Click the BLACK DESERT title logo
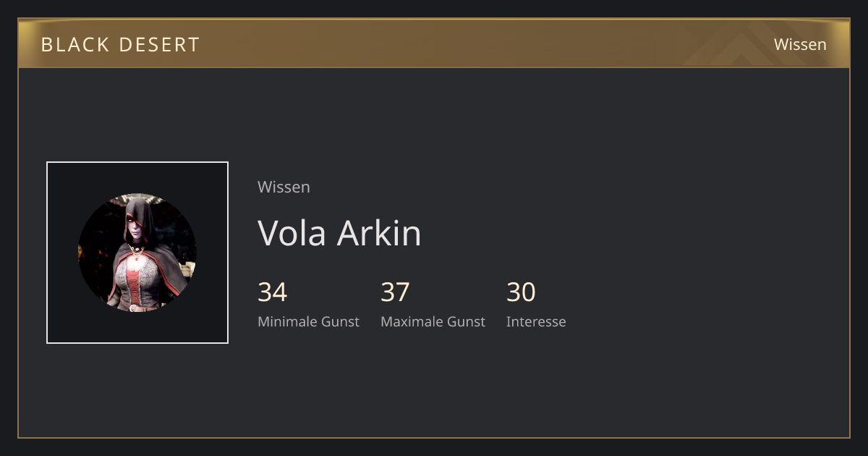This screenshot has height=456, width=868. pos(120,44)
